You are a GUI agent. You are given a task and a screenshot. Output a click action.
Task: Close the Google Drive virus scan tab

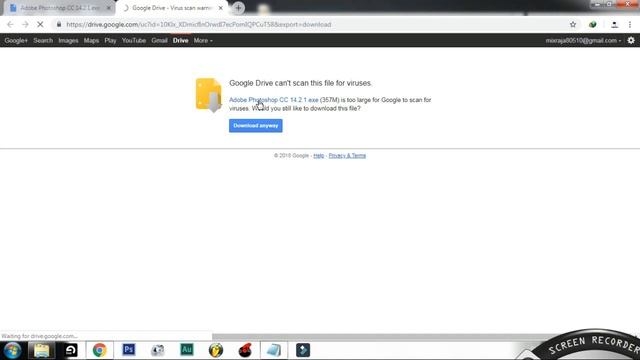click(220, 8)
